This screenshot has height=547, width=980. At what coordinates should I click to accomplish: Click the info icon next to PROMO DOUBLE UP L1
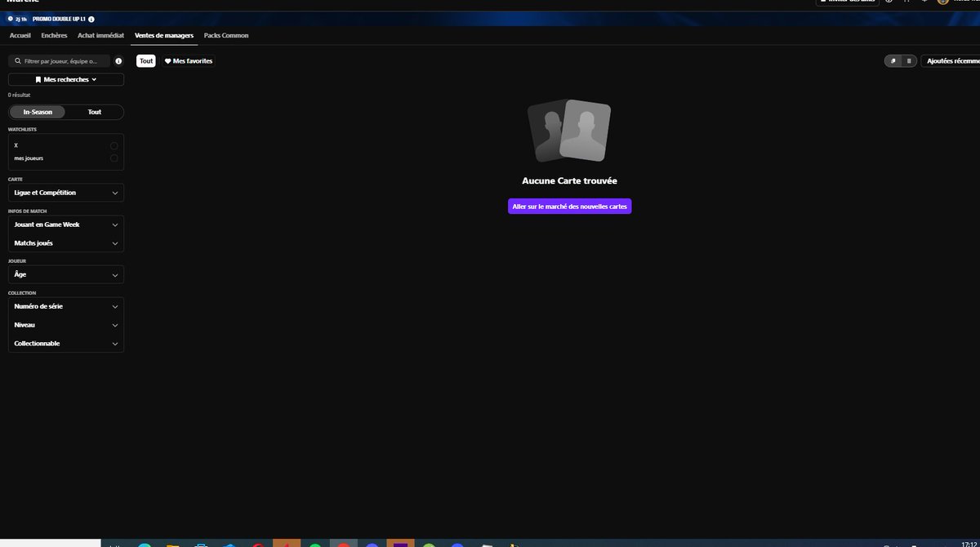[91, 19]
